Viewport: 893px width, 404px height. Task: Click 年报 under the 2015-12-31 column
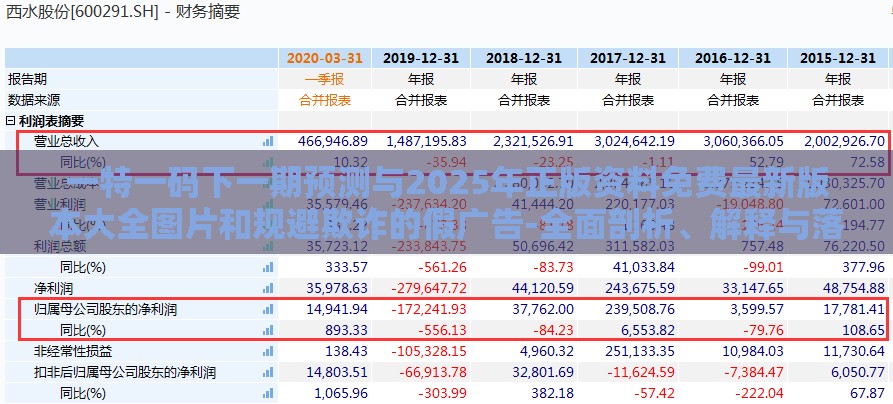pyautogui.click(x=838, y=79)
